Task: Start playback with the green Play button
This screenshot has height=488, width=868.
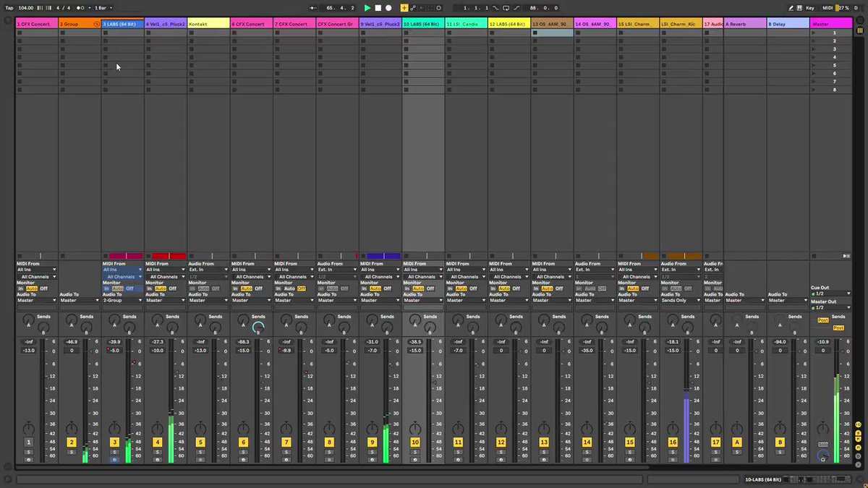Action: [367, 8]
